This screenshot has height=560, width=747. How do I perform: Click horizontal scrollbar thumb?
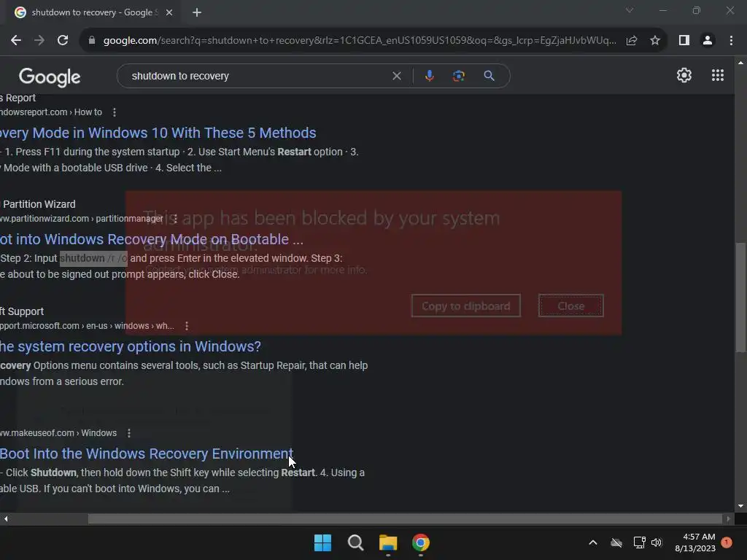point(406,518)
